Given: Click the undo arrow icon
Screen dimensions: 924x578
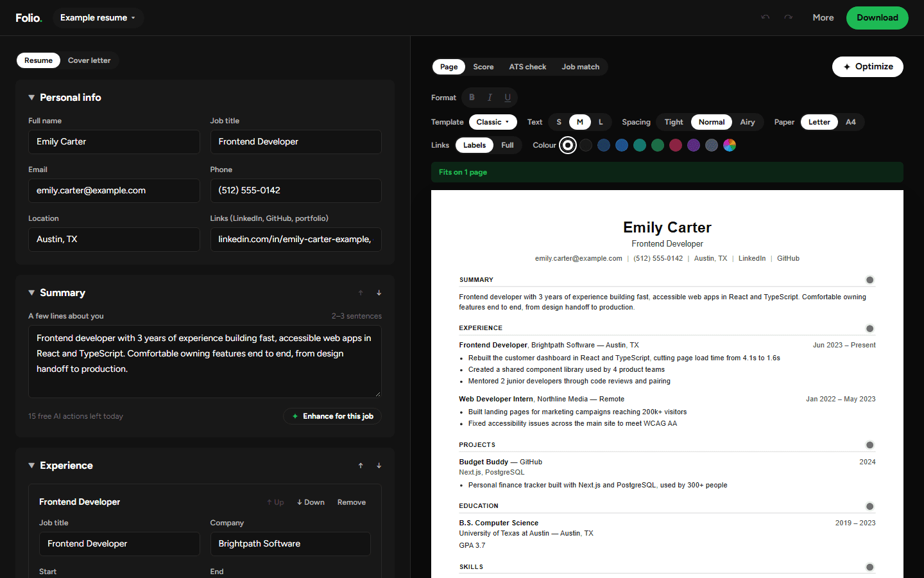Looking at the screenshot, I should (765, 17).
